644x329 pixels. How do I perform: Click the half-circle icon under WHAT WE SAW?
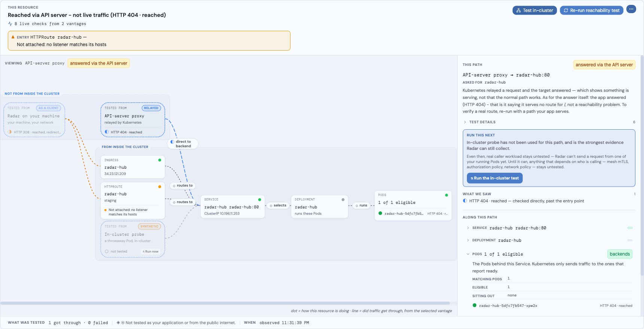coord(465,201)
